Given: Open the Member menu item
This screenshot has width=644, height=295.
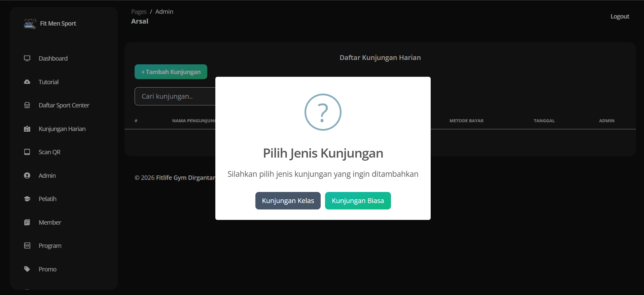Looking at the screenshot, I should pos(50,222).
